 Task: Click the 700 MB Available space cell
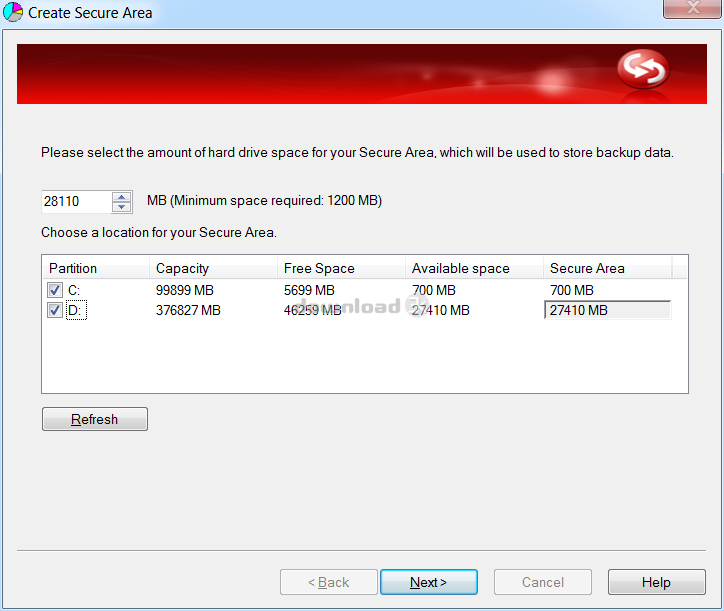[x=434, y=290]
